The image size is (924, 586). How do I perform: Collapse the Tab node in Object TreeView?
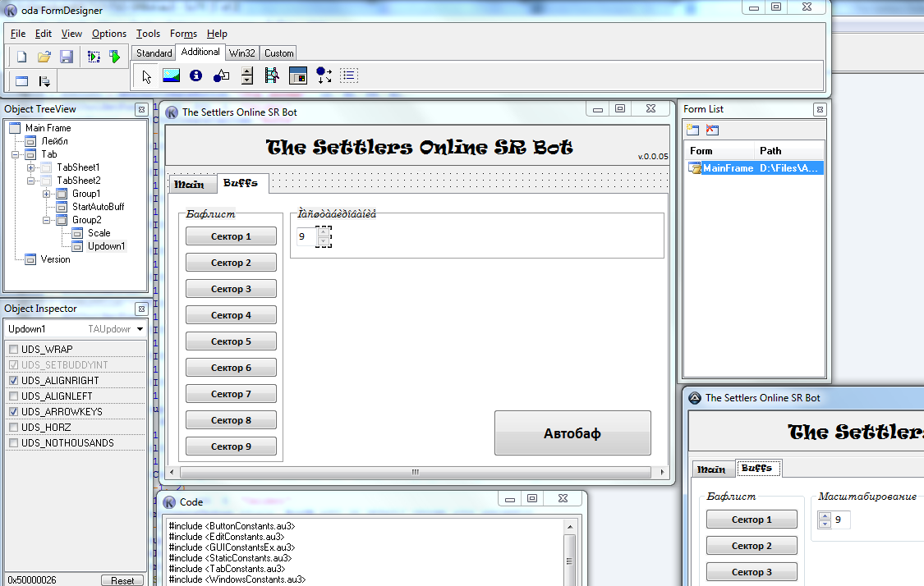(x=15, y=155)
